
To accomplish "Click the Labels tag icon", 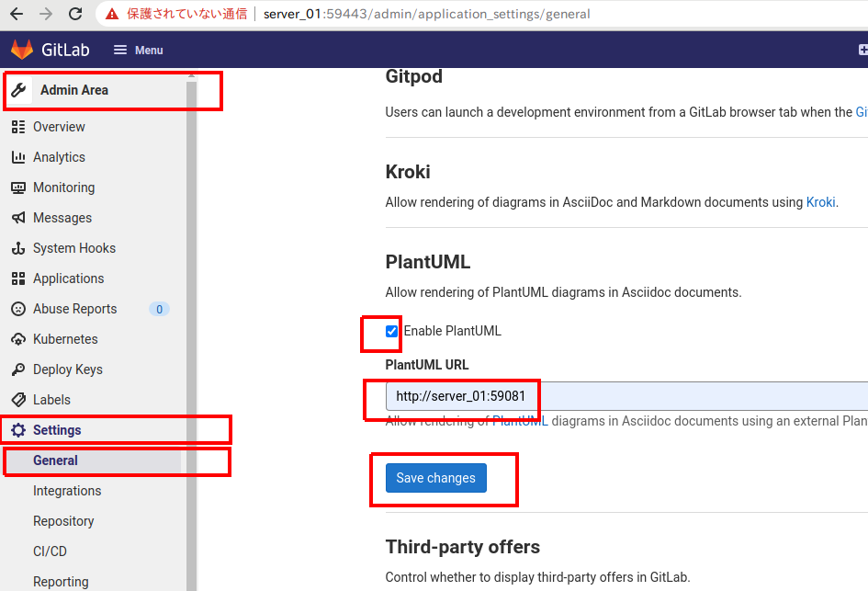I will coord(18,400).
